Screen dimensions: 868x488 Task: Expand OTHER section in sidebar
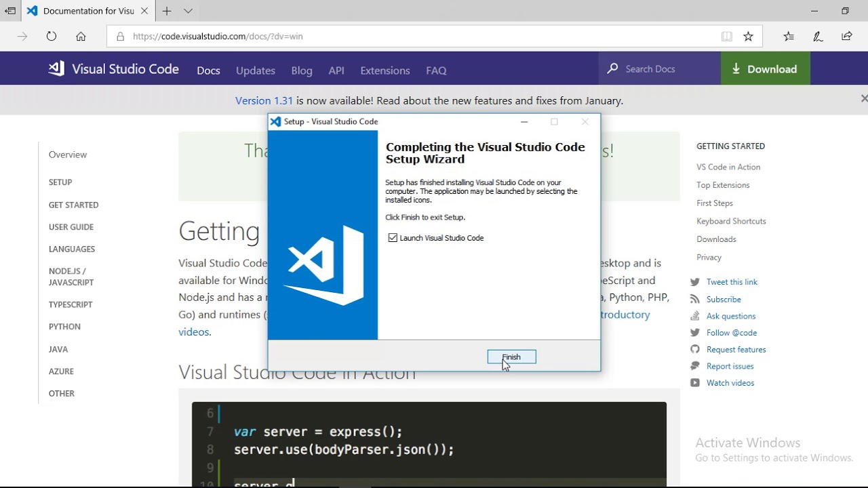(62, 394)
